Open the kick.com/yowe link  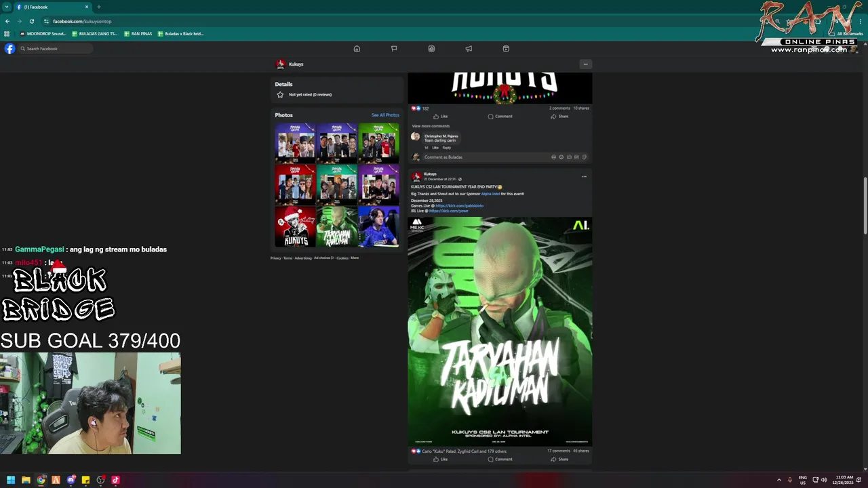448,211
